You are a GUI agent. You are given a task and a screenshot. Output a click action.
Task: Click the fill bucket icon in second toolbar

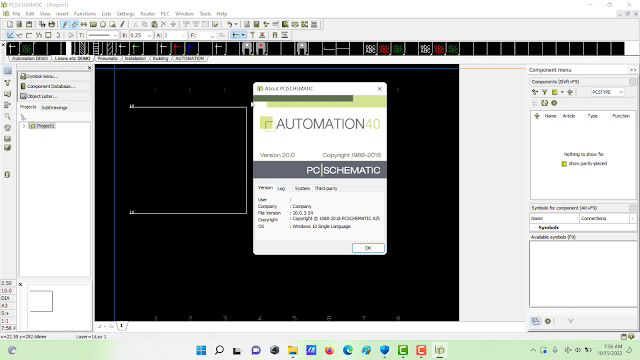click(70, 35)
